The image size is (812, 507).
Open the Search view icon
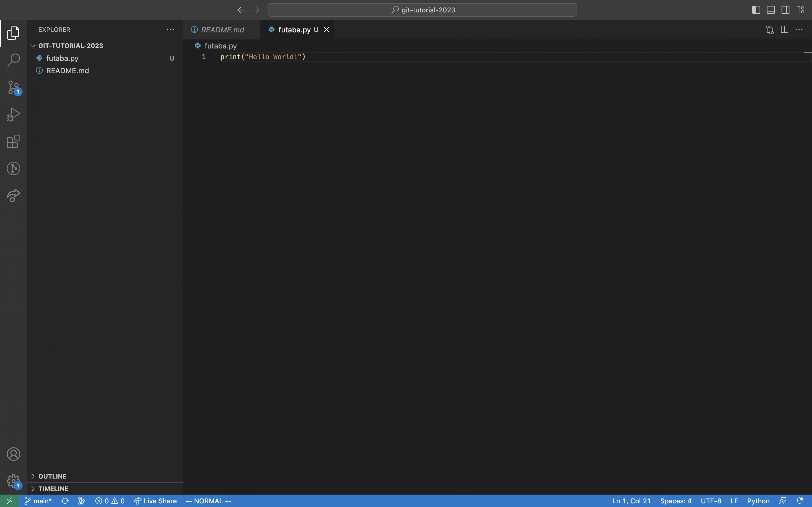pos(14,60)
